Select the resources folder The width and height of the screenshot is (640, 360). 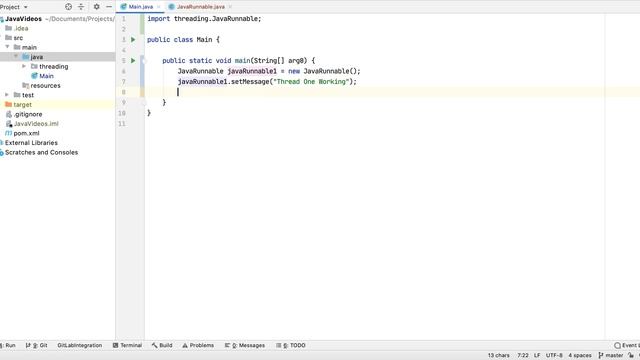[x=45, y=85]
